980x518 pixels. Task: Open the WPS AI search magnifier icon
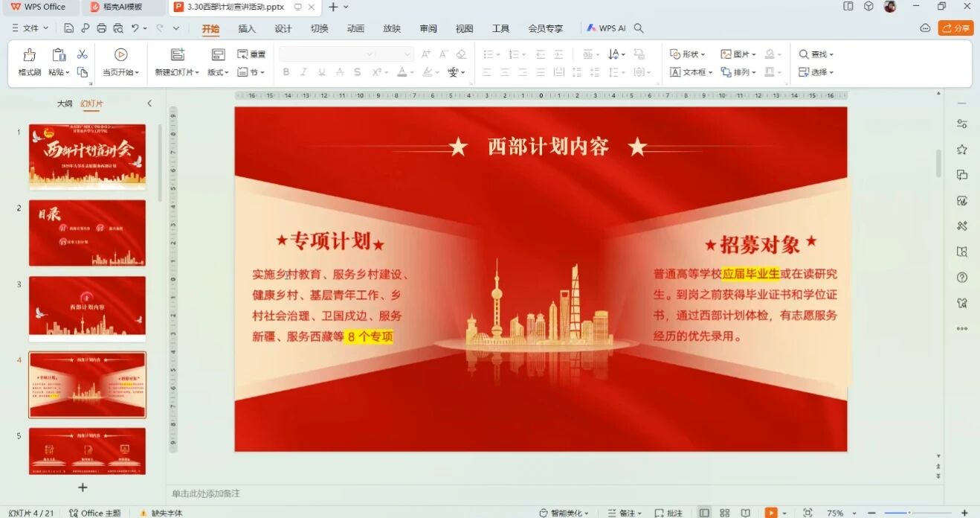pyautogui.click(x=639, y=28)
